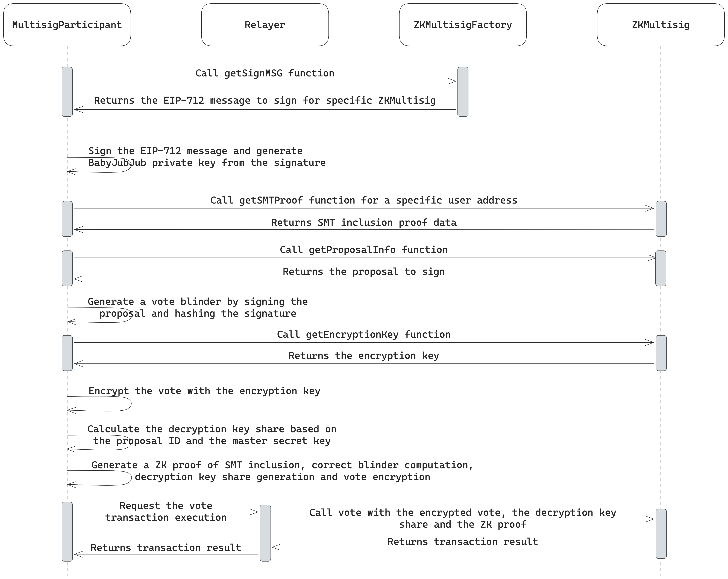728x579 pixels.
Task: Click the 'Call getSignMSG function' label
Action: click(265, 73)
